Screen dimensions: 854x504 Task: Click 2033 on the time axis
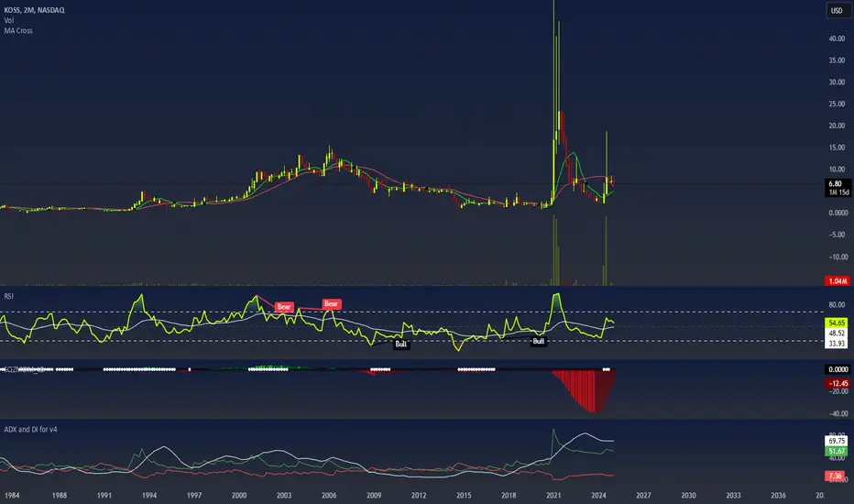[x=733, y=495]
